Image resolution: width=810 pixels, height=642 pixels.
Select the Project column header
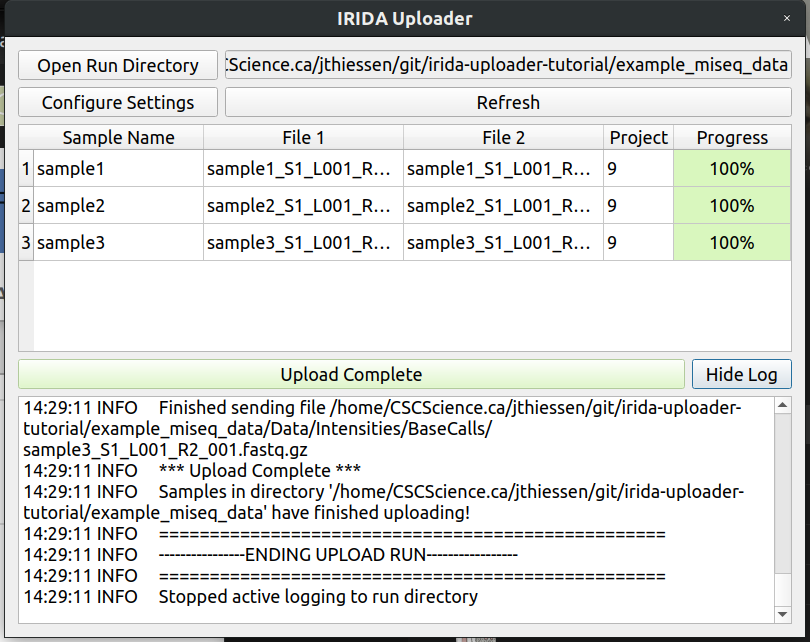(638, 137)
